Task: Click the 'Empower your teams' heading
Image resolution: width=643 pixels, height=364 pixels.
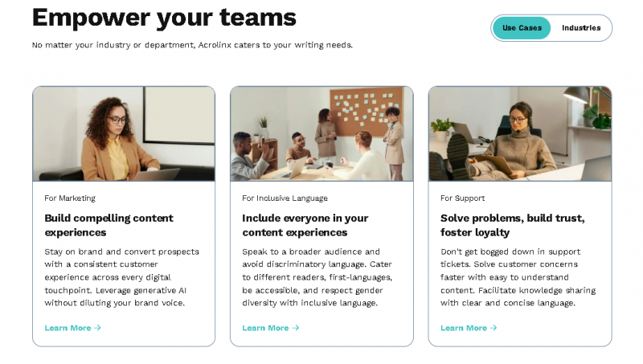Action: tap(164, 17)
